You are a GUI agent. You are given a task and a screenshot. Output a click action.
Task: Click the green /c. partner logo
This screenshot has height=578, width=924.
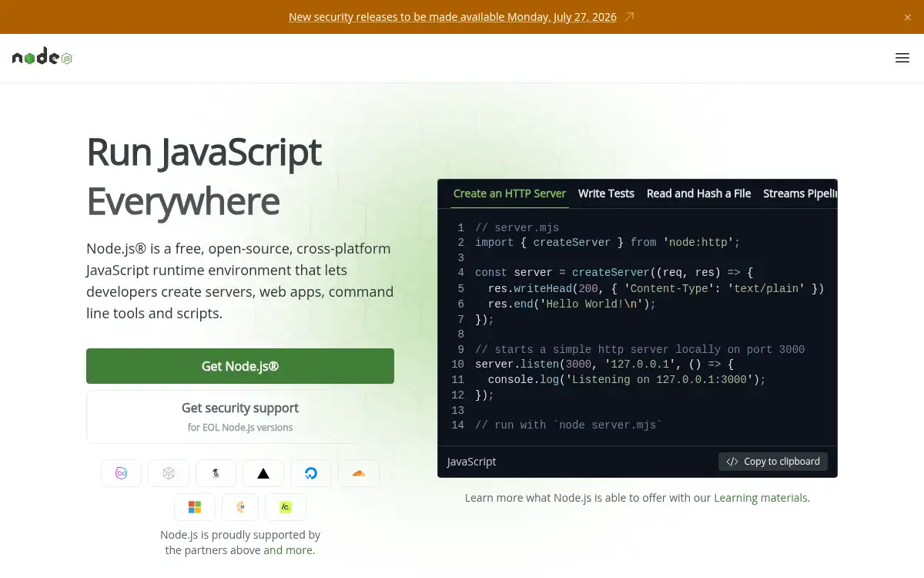click(x=286, y=507)
